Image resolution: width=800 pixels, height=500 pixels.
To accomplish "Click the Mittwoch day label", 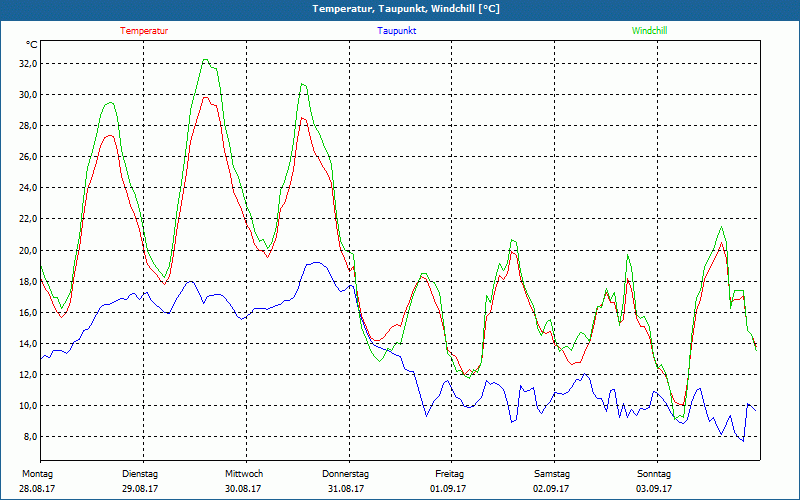I will click(244, 474).
